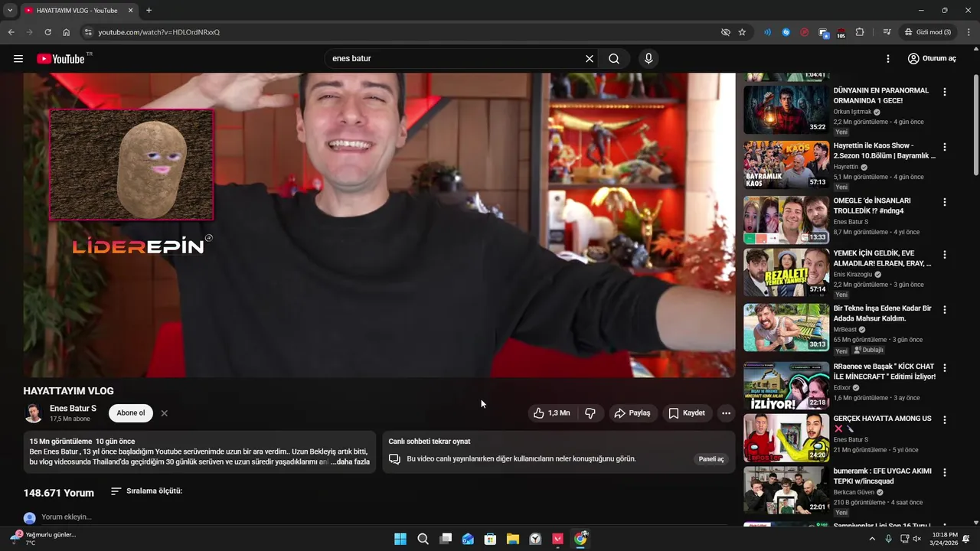
Task: Share the video with Paylaş
Action: (632, 413)
